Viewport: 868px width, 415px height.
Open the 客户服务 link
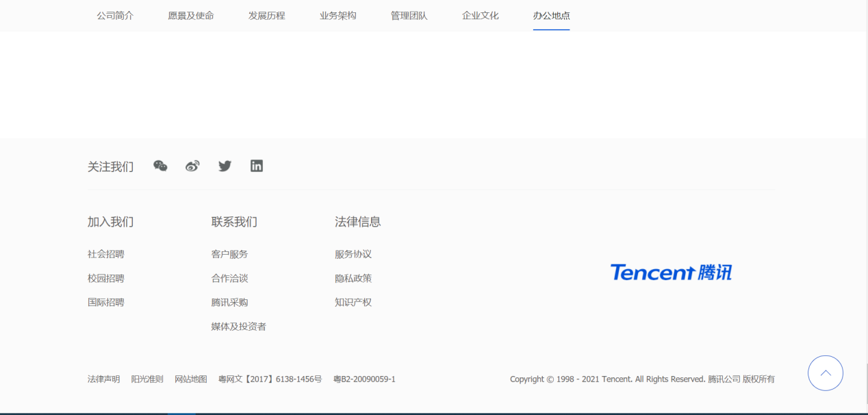tap(230, 254)
